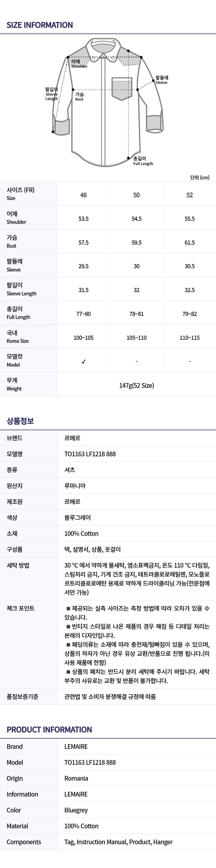Click the Korea Size value 105~110
This screenshot has width=216, height=868.
tap(137, 337)
